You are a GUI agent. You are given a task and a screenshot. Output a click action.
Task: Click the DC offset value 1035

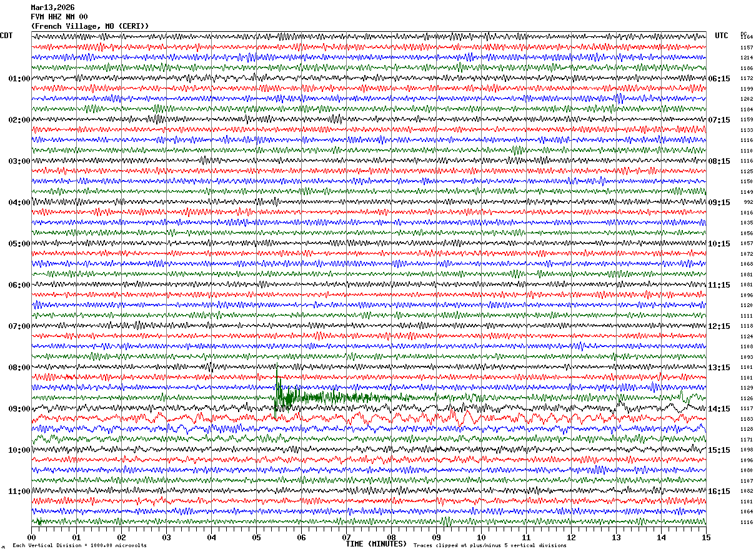(x=747, y=223)
